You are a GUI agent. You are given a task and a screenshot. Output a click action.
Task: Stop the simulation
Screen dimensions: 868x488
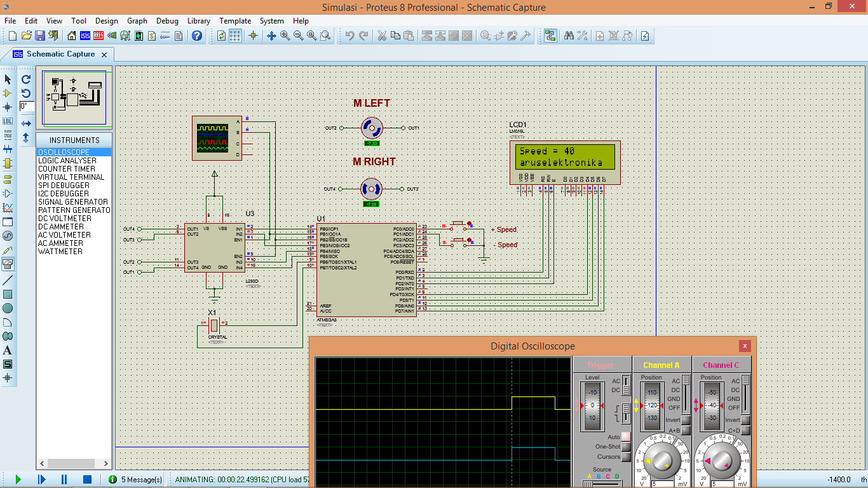pyautogui.click(x=88, y=479)
